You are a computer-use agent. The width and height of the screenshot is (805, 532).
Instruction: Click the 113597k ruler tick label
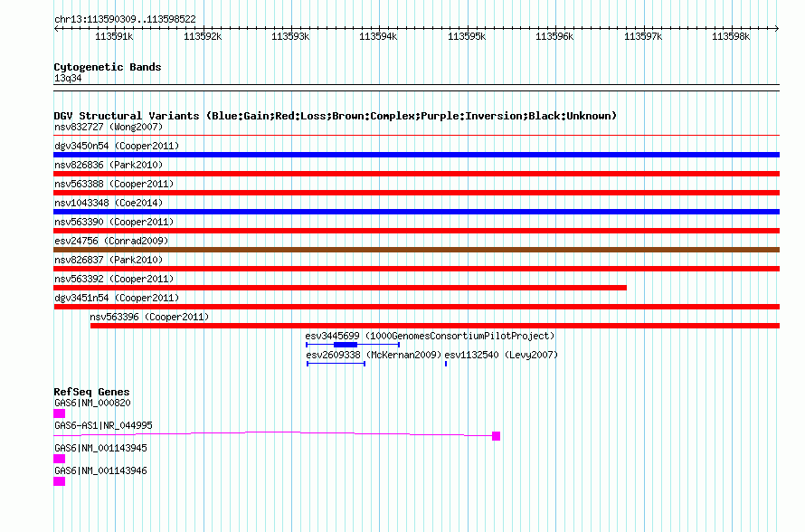pos(643,36)
